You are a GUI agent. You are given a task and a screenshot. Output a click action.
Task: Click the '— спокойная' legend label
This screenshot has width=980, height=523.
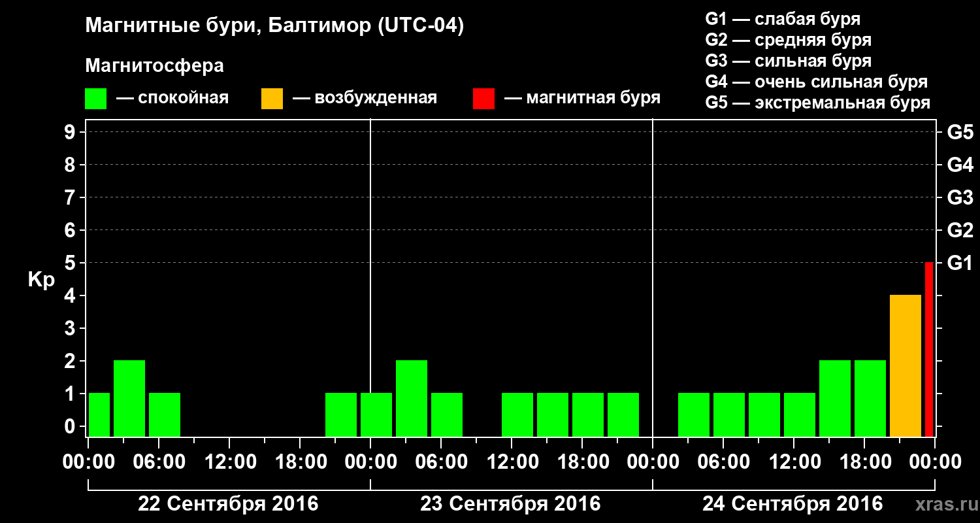(x=172, y=99)
